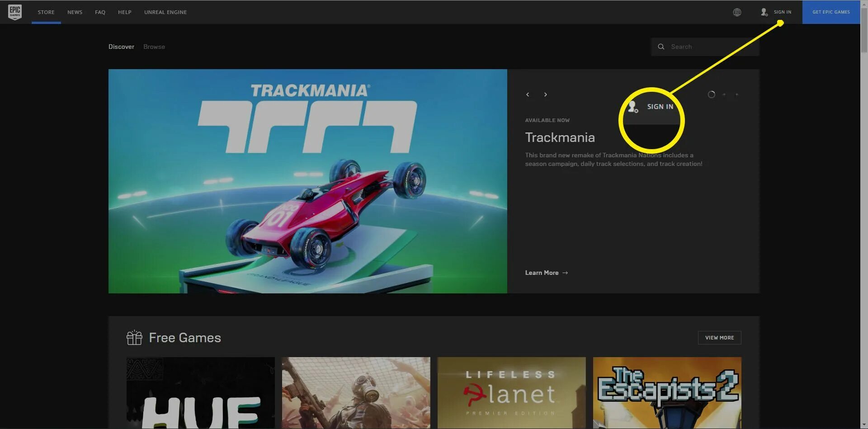868x429 pixels.
Task: Open the Help menu item
Action: tap(125, 12)
